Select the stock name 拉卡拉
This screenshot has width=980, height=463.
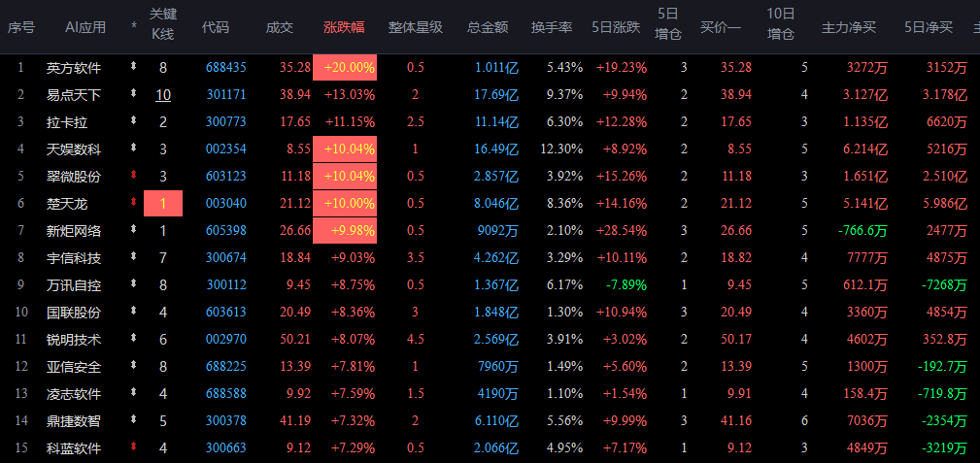coord(67,122)
